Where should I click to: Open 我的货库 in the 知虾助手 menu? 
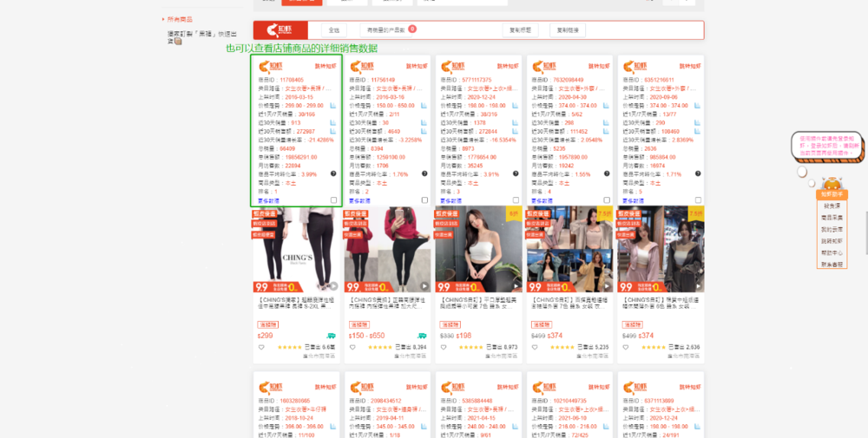[x=832, y=229]
